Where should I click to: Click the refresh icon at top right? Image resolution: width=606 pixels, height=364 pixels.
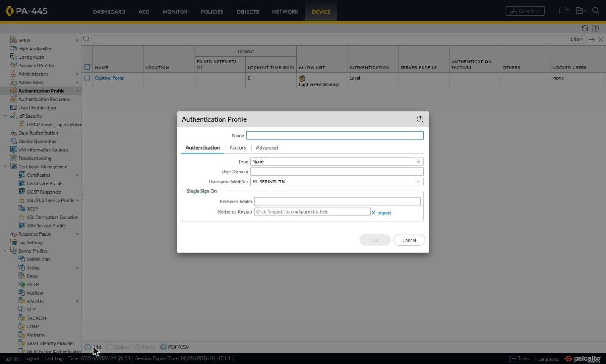pyautogui.click(x=585, y=28)
